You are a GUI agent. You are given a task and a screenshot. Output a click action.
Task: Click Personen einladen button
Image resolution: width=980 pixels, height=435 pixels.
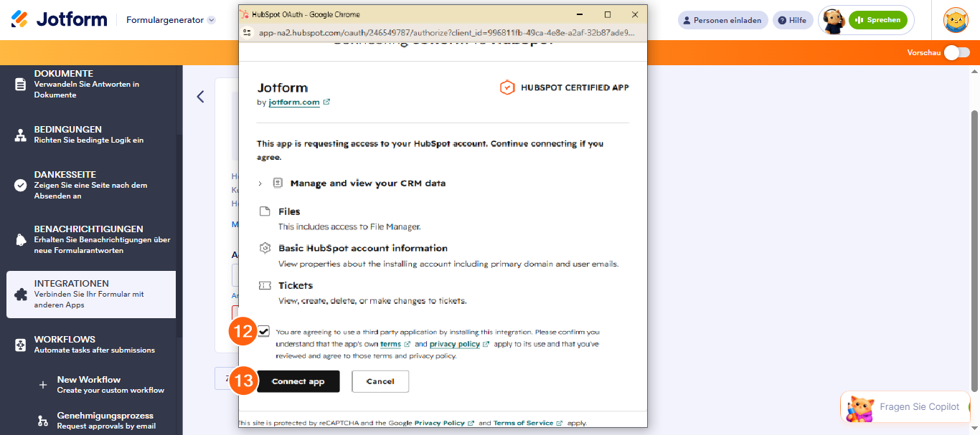click(x=722, y=20)
